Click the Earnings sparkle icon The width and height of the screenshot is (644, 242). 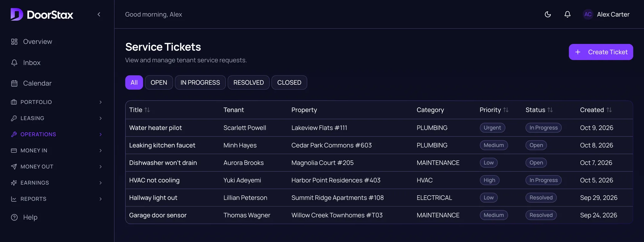[x=14, y=183]
